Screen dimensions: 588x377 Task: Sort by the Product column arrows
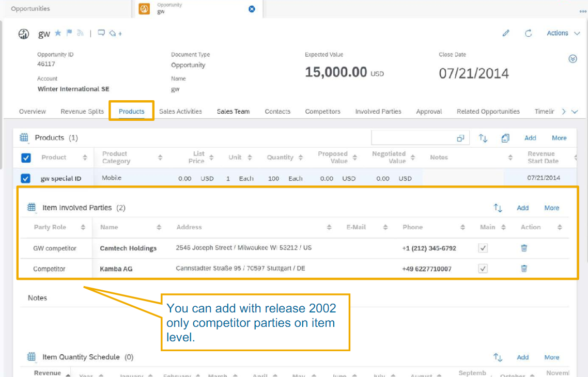85,158
